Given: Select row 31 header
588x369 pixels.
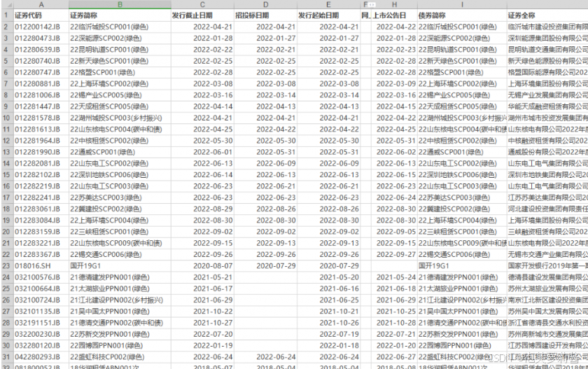Looking at the screenshot, I should click(x=7, y=357).
